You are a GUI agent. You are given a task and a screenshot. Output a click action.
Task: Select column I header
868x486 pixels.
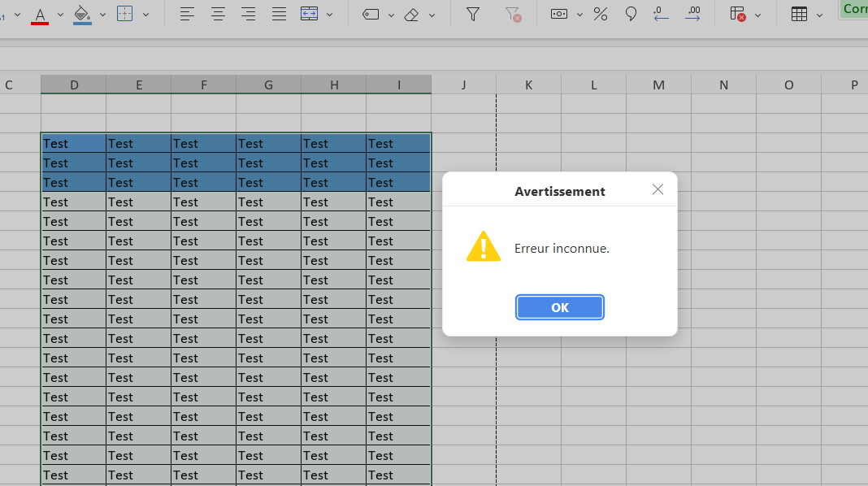click(398, 85)
